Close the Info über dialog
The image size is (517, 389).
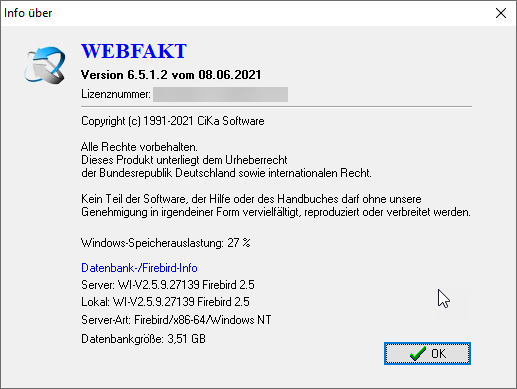pos(501,13)
